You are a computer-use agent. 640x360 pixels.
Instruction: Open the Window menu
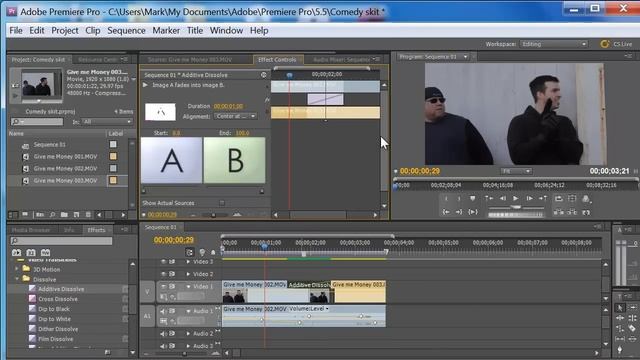(x=226, y=31)
